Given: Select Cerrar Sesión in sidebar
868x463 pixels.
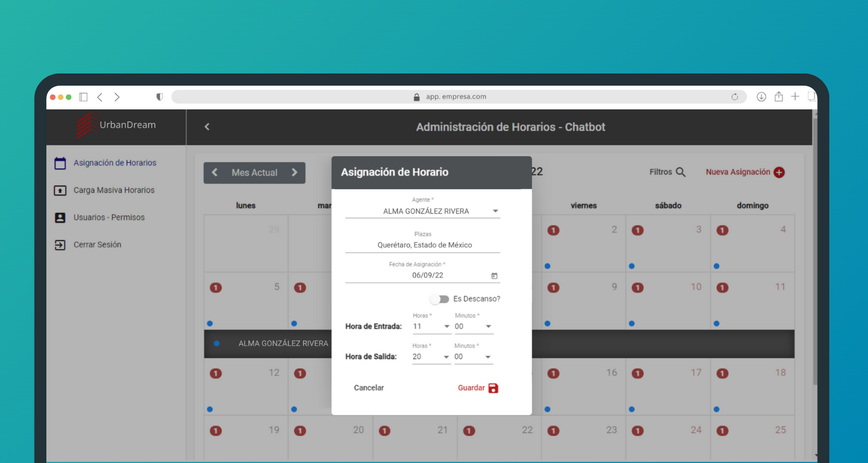Looking at the screenshot, I should pyautogui.click(x=97, y=245).
